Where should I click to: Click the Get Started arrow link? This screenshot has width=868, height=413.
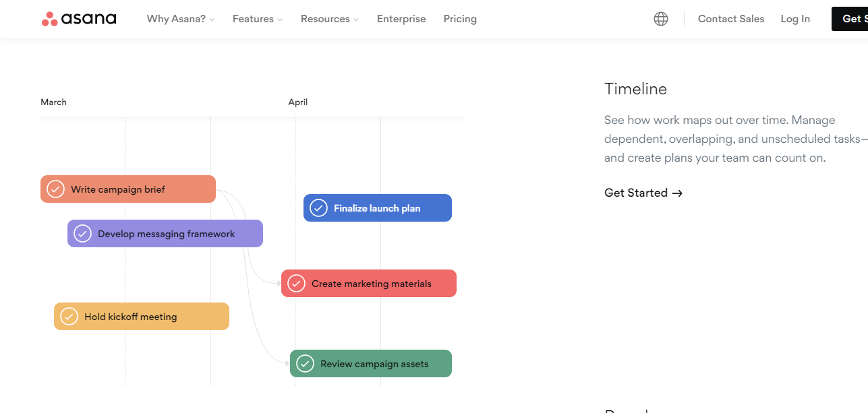(x=643, y=193)
